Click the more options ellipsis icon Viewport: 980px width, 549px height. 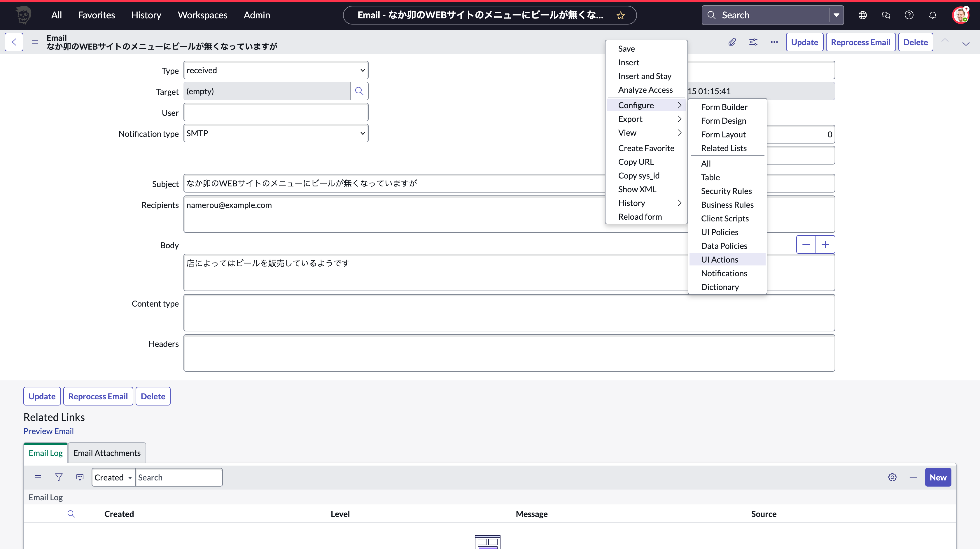[x=774, y=42]
